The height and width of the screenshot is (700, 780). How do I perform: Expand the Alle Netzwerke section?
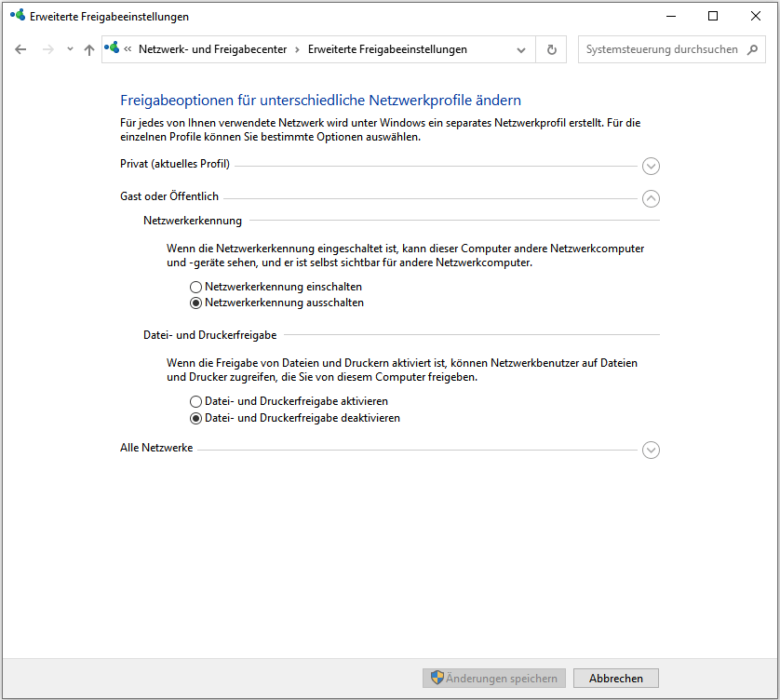(x=651, y=450)
